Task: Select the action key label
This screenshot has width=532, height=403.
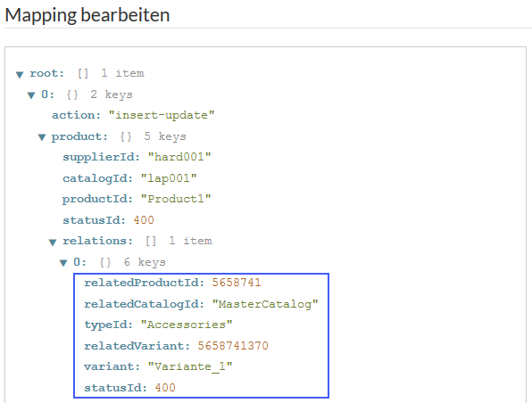Action: pos(77,115)
